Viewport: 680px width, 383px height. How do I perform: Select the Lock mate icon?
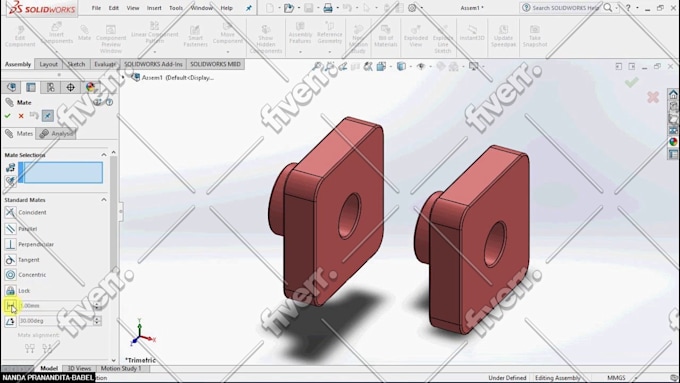(10, 290)
